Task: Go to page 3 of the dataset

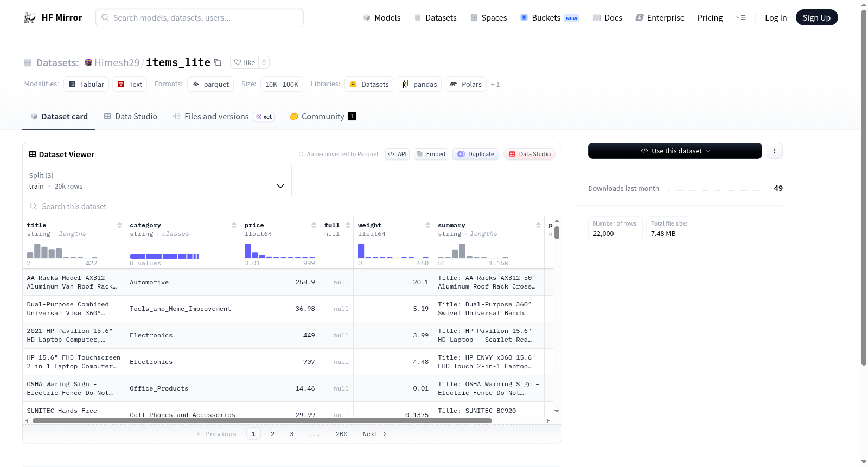Action: pyautogui.click(x=292, y=434)
